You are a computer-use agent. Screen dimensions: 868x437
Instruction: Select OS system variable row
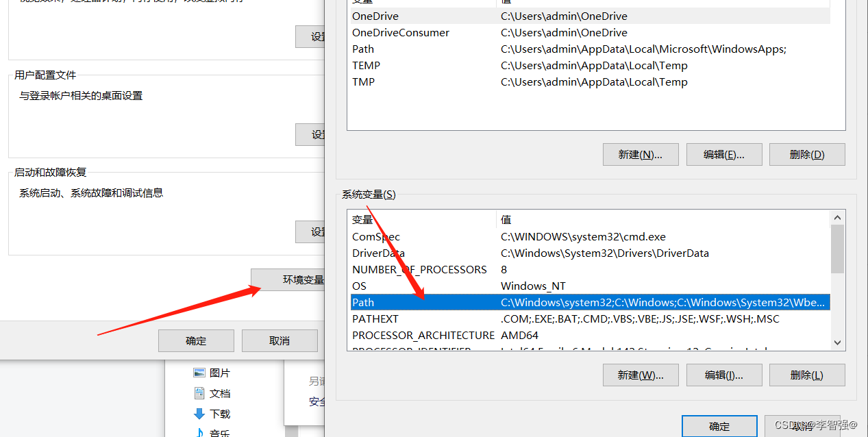(590, 286)
